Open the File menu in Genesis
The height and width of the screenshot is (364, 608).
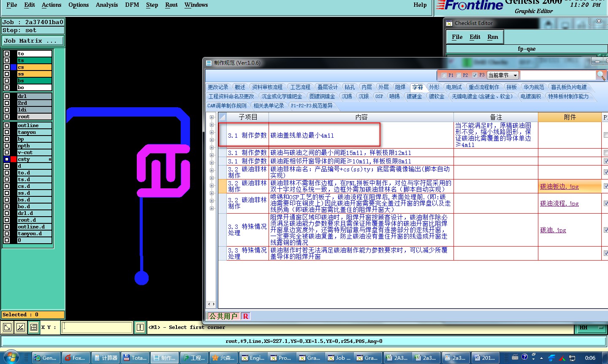[12, 5]
